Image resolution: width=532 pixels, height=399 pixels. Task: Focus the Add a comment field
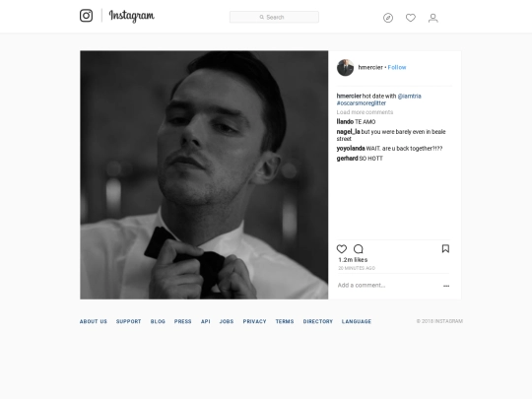387,286
